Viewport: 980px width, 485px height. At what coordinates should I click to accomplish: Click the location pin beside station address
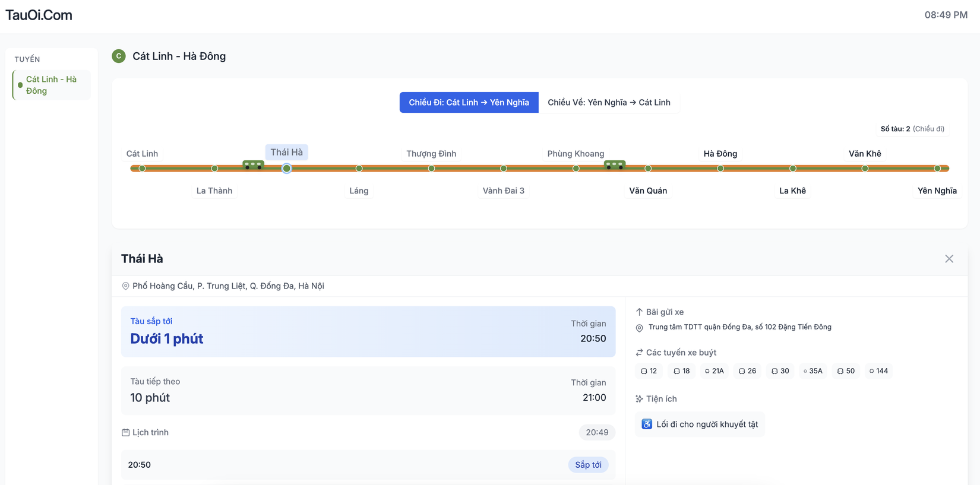(125, 286)
